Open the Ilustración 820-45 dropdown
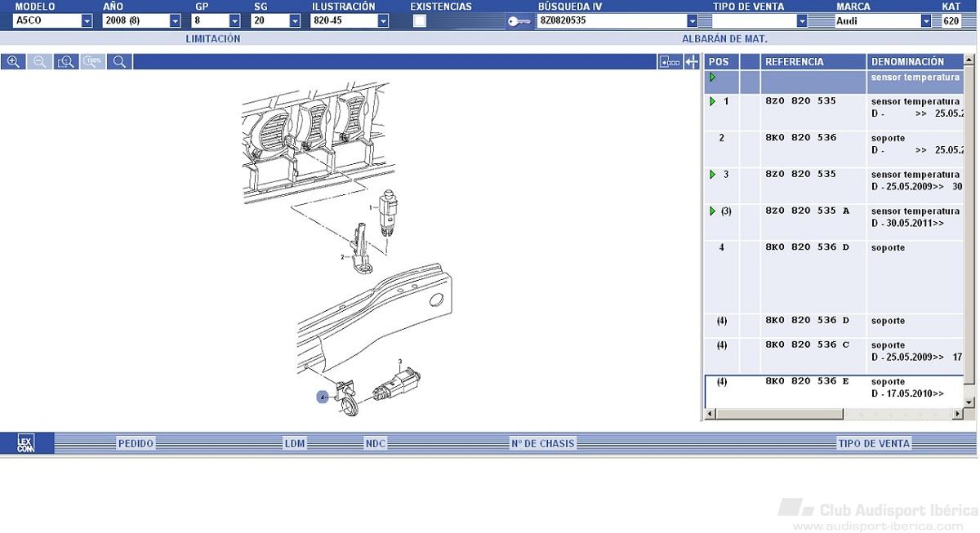Screen dimensions: 980x533 [x=383, y=21]
